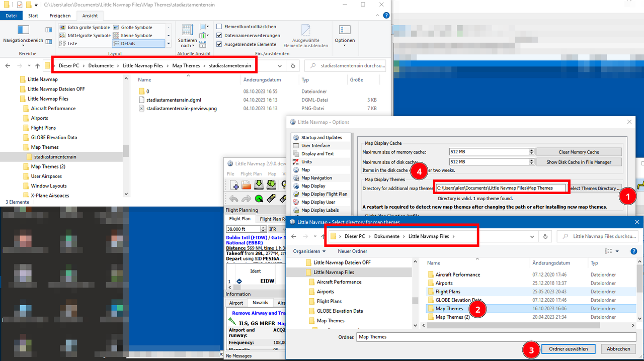Switch to Start ribbon tab
644x361 pixels.
[33, 16]
